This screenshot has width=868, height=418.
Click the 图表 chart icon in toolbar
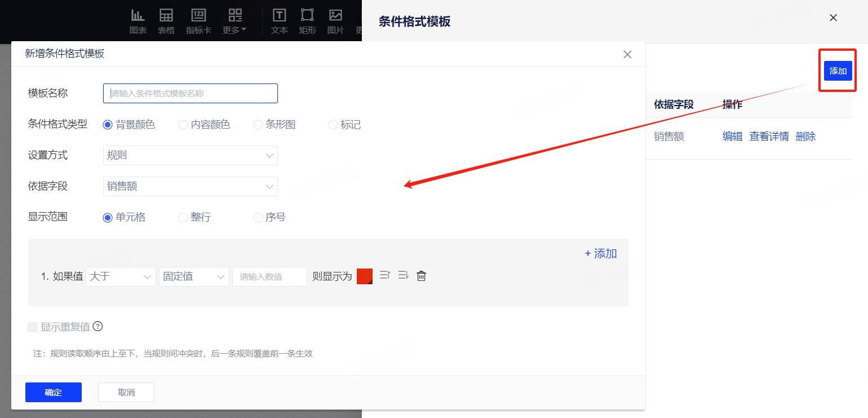[x=138, y=16]
